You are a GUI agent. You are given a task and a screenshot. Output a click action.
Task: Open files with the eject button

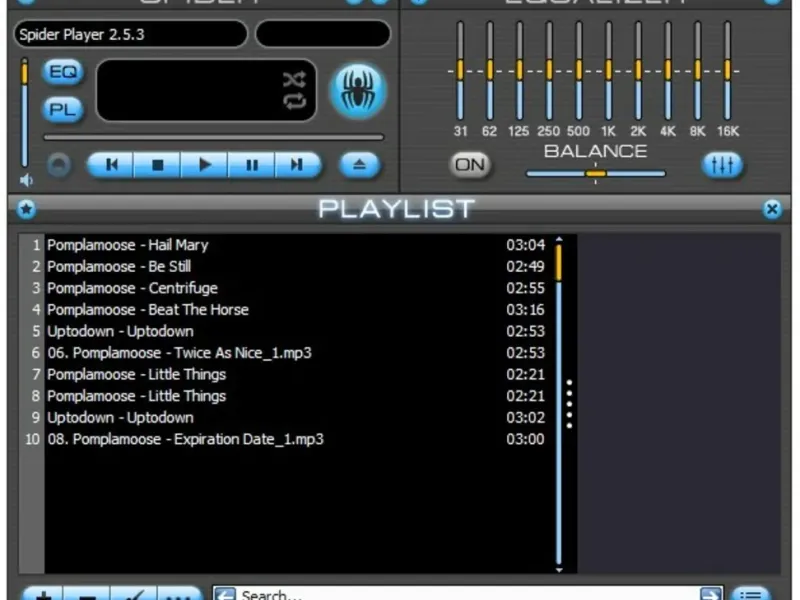pyautogui.click(x=359, y=165)
